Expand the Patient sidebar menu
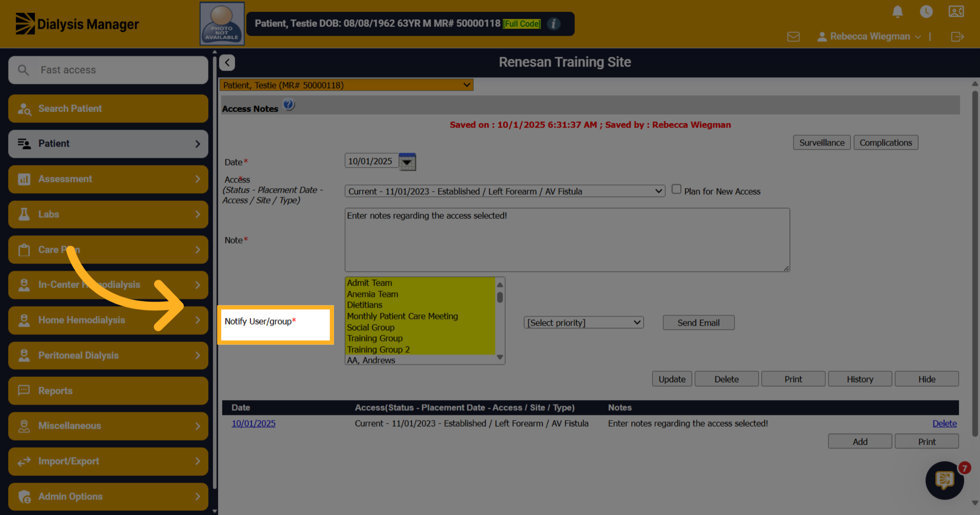This screenshot has height=515, width=980. 108,144
